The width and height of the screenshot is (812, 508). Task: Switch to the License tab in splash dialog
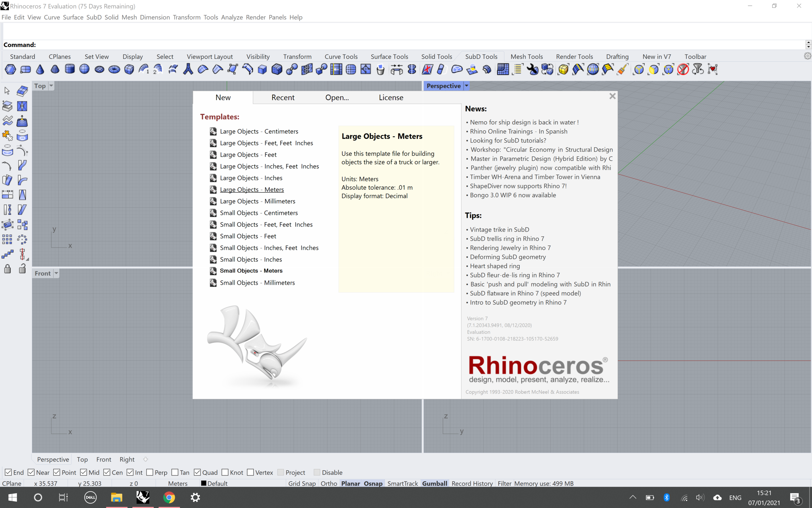pos(391,98)
